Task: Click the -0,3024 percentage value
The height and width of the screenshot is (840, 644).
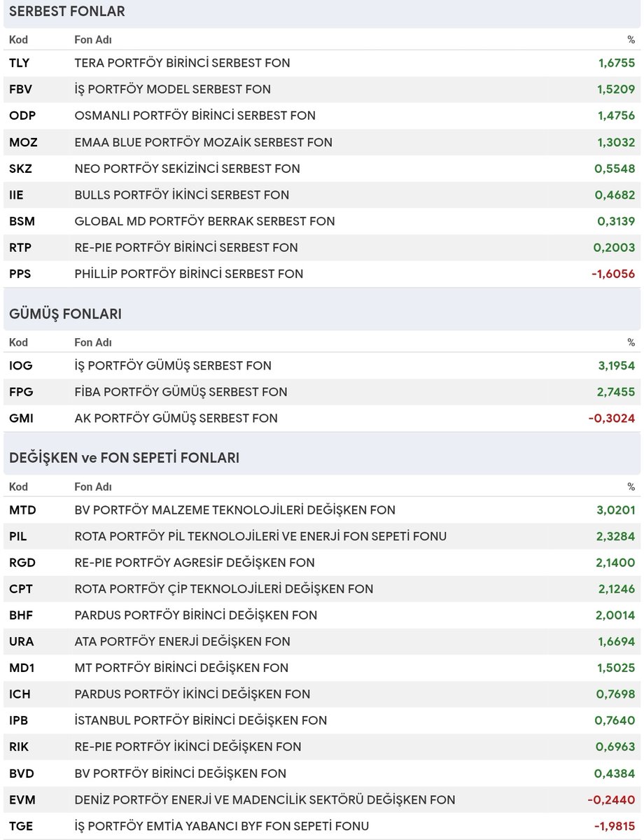Action: click(612, 419)
